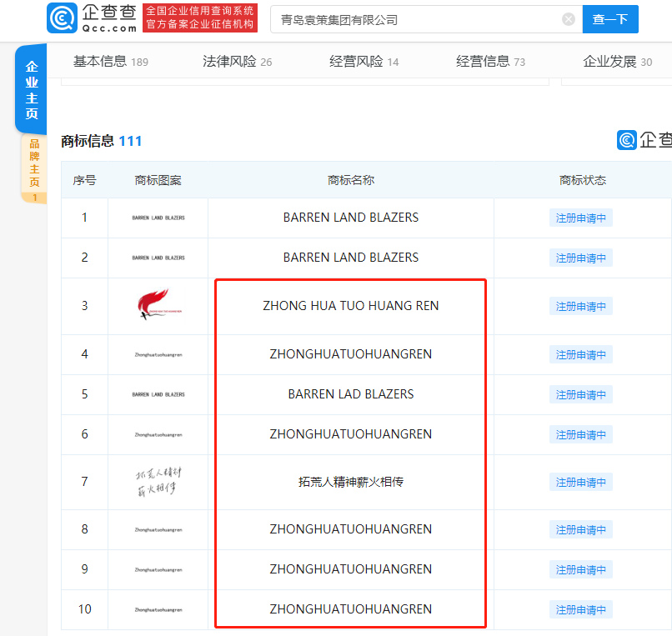The height and width of the screenshot is (636, 672).
Task: Click 注册申请中 status tag in row 6
Action: (x=581, y=435)
